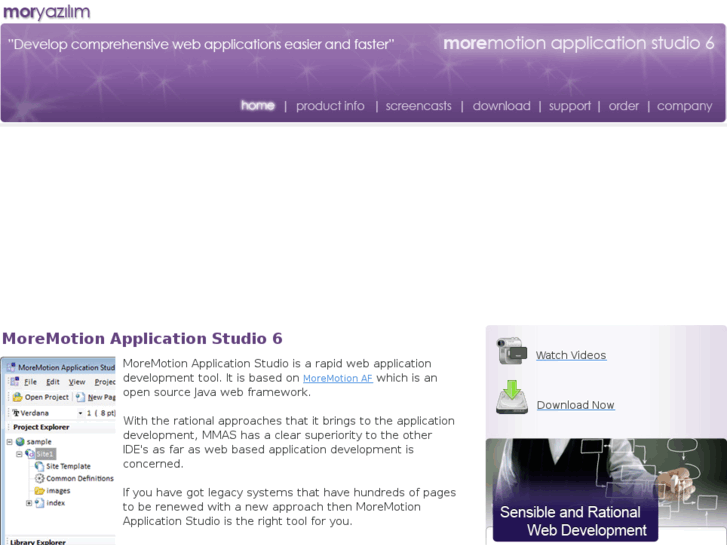Collapse the Site1 tree node
Screen dimensions: 727x545
coord(19,454)
